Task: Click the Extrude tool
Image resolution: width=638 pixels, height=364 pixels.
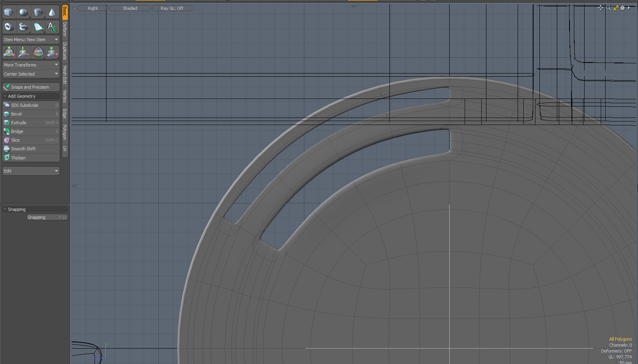Action: click(x=31, y=123)
